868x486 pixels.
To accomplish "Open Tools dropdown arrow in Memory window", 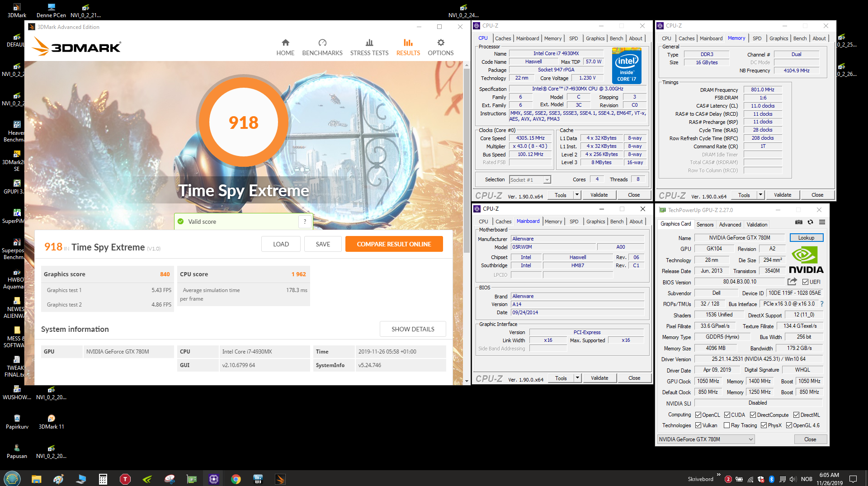I will 760,195.
